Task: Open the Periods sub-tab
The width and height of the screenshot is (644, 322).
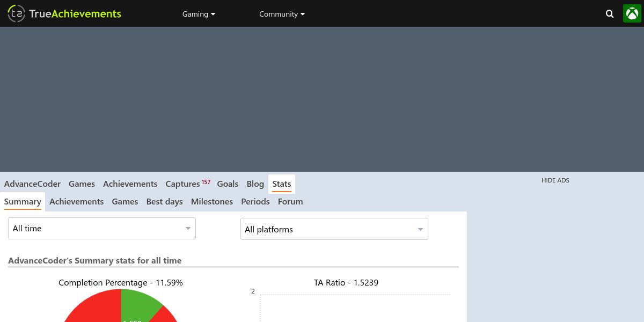Action: tap(255, 202)
